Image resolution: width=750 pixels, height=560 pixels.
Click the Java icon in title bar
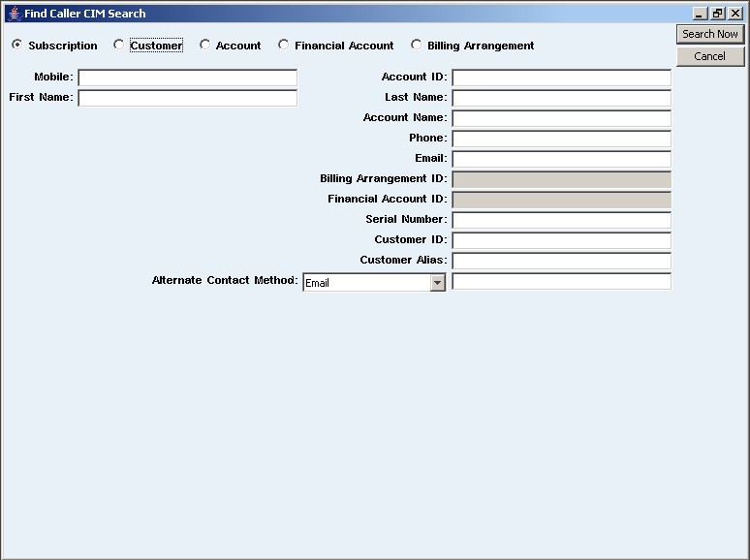tap(14, 14)
